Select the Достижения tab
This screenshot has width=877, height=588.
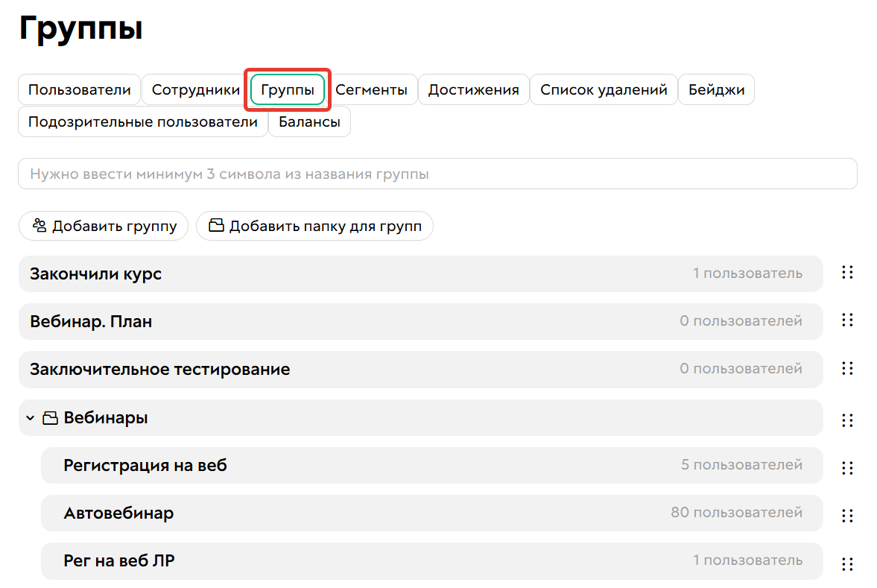click(474, 89)
